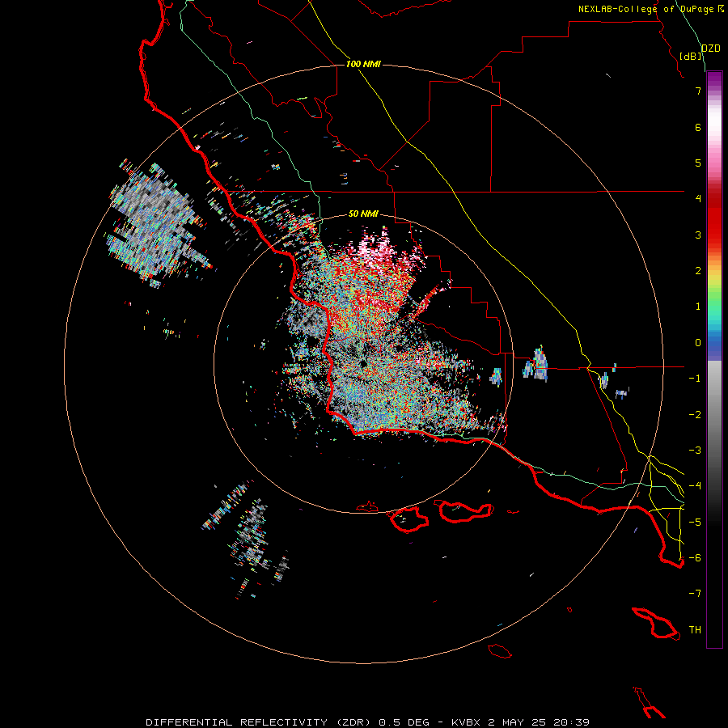Click the scale value -2
The width and height of the screenshot is (728, 728).
coord(695,415)
